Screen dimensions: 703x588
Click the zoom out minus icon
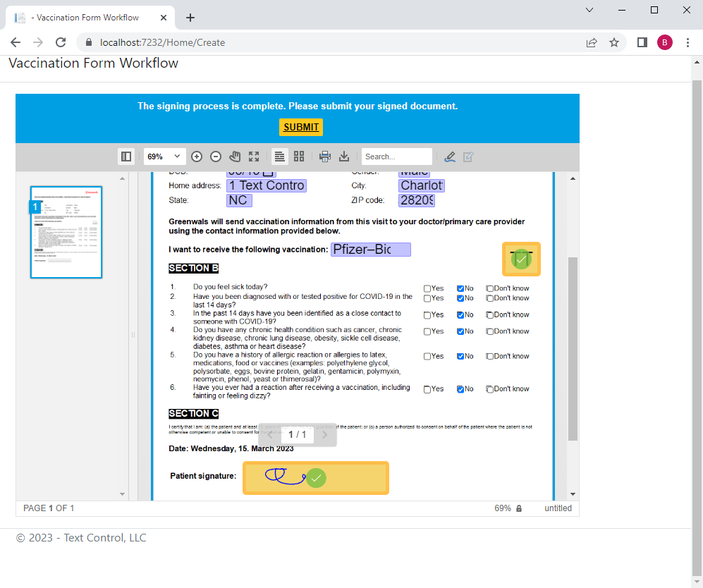pos(216,157)
